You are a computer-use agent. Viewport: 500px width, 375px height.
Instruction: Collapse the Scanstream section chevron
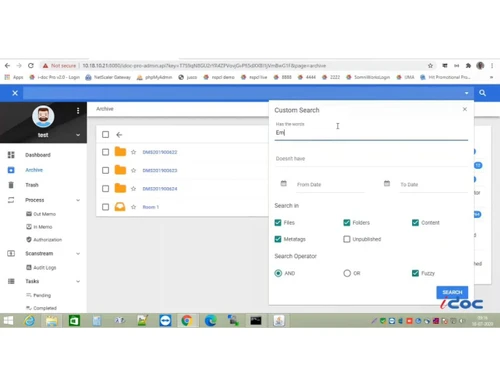point(78,254)
